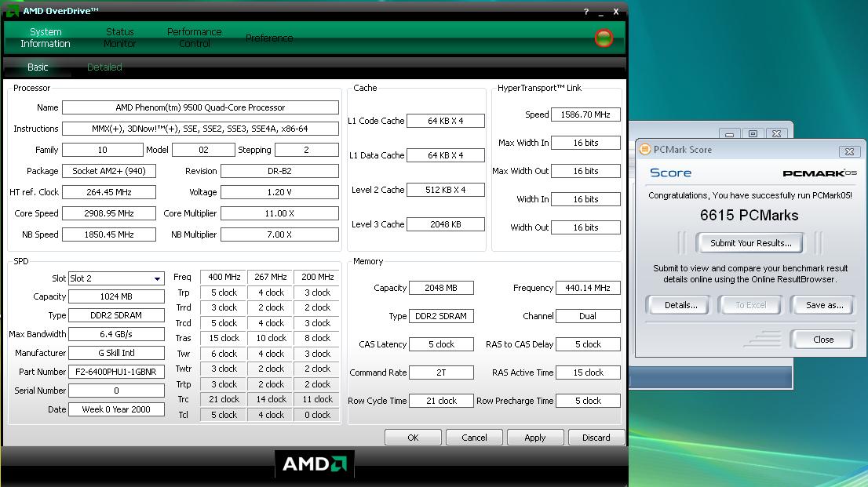Click the Date Week 0 Year 2000 value

(x=116, y=409)
